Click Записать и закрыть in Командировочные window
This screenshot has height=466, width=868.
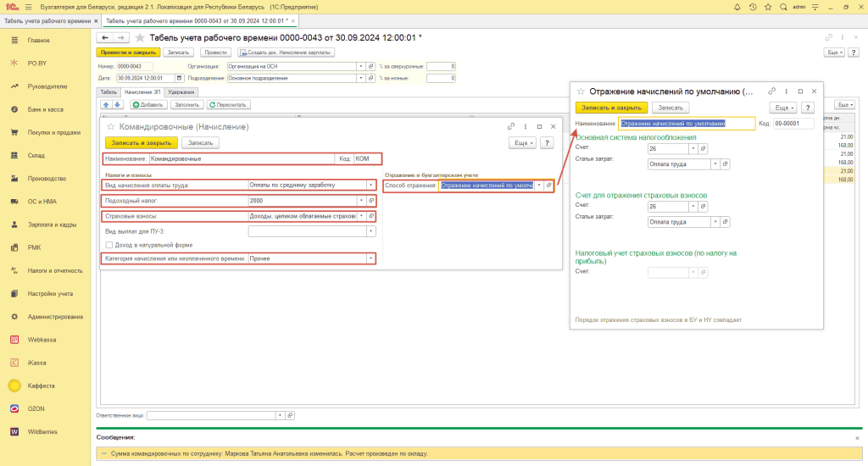pyautogui.click(x=142, y=143)
